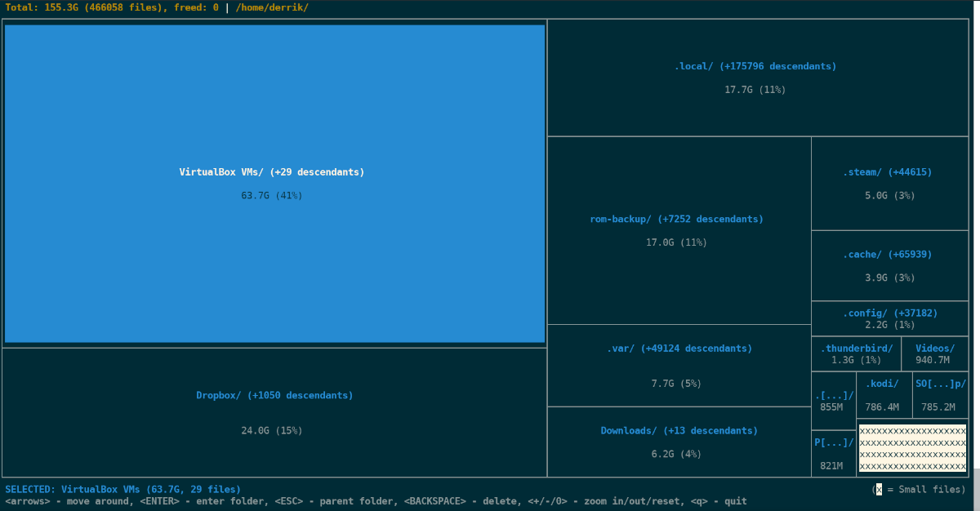Select the Dropbox folder block

[274, 412]
